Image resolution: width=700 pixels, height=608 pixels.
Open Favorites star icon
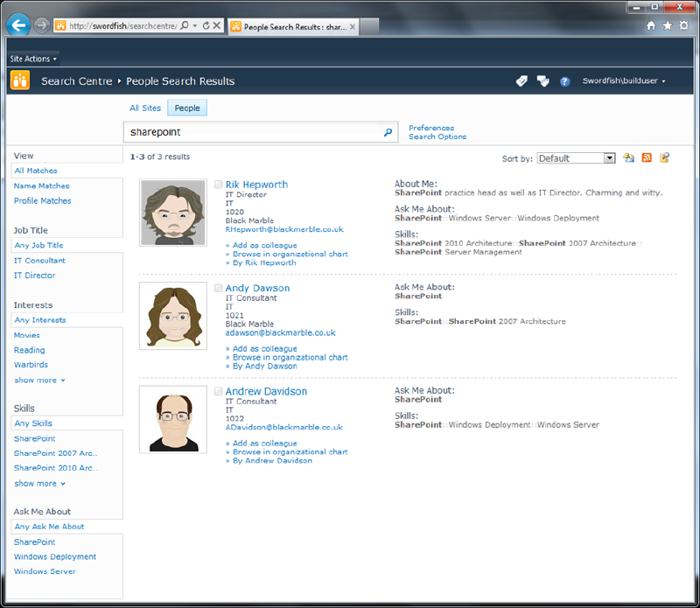668,26
